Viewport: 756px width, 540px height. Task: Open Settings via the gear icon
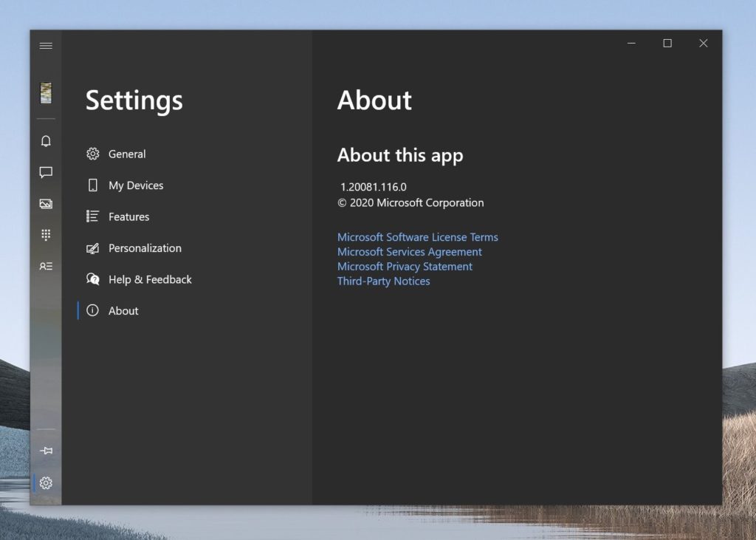46,482
